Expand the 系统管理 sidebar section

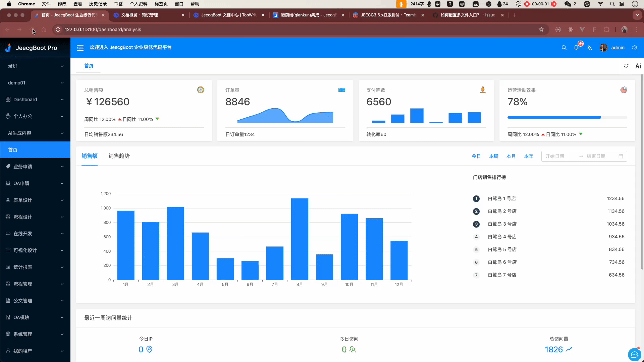[x=33, y=334]
